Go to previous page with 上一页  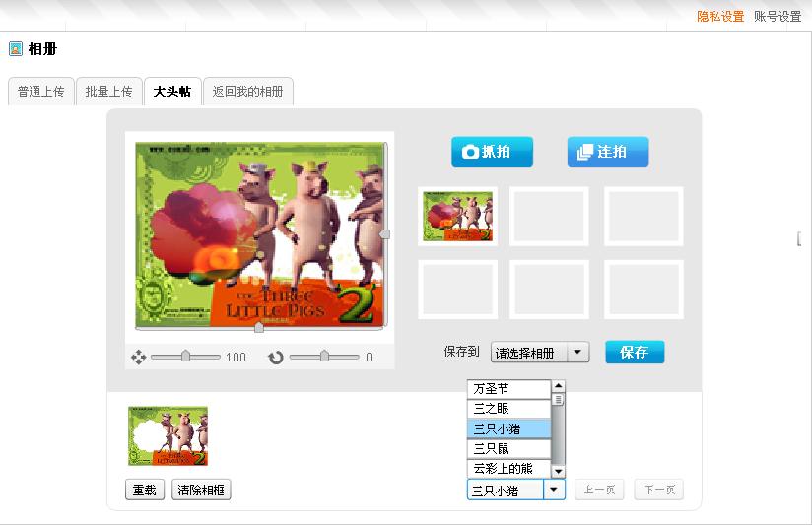coord(600,490)
